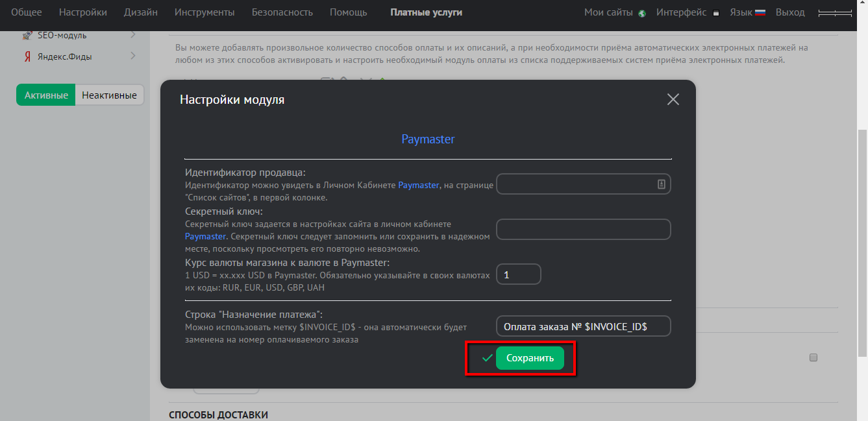The height and width of the screenshot is (421, 868).
Task: Click the small Интерфейс window icon
Action: pos(716,13)
